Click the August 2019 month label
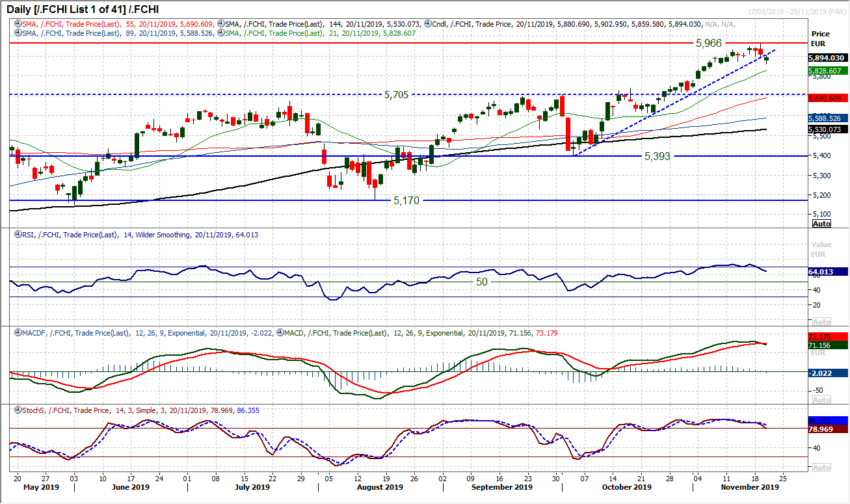 click(380, 487)
